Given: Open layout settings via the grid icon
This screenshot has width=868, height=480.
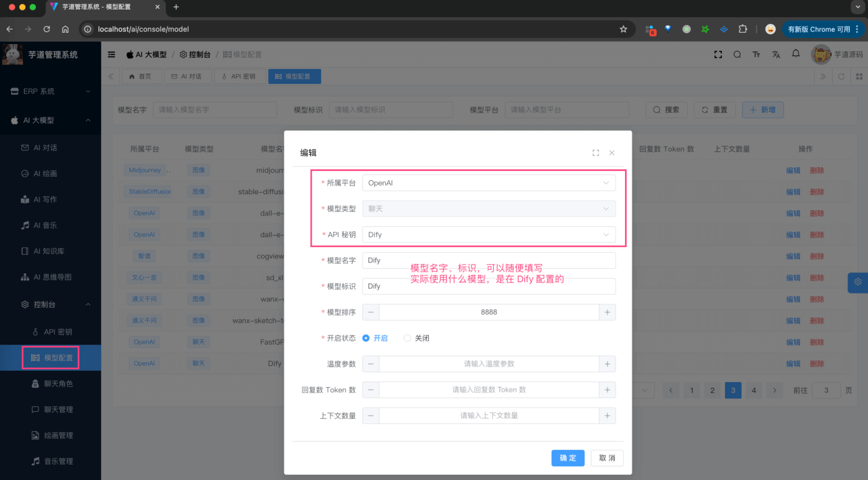Looking at the screenshot, I should [859, 76].
